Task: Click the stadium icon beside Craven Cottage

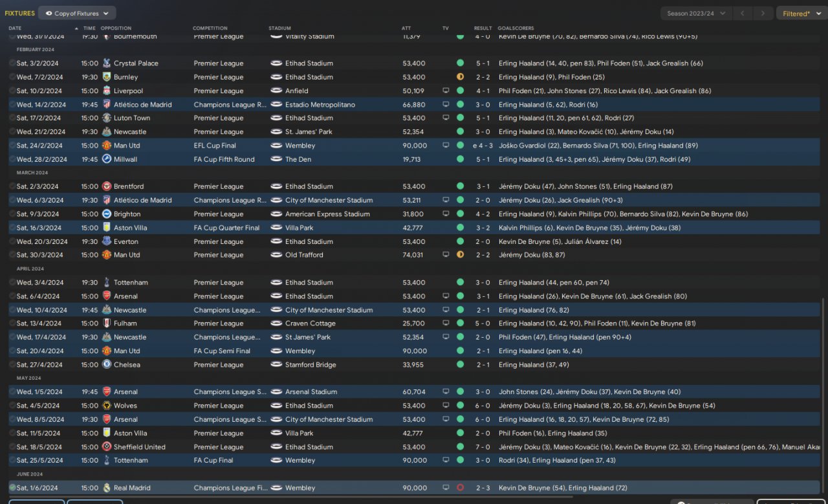Action: [276, 323]
